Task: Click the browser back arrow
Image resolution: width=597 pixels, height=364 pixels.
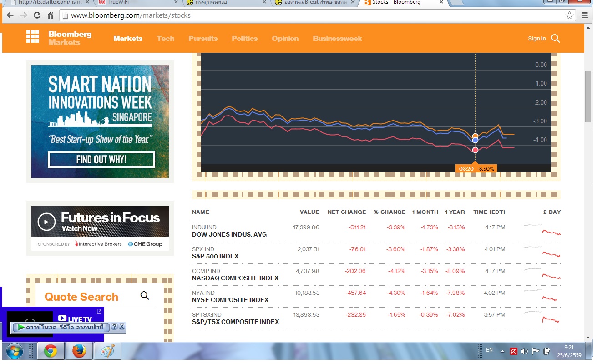Action: click(x=10, y=15)
